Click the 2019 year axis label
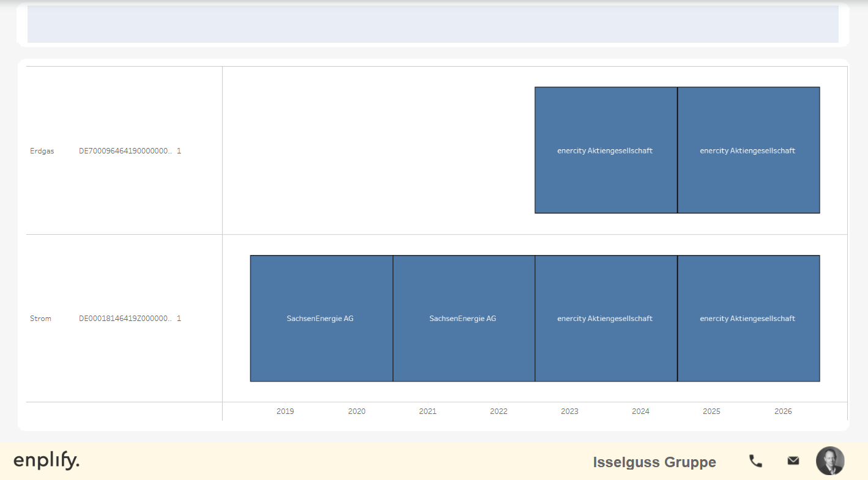 point(285,412)
